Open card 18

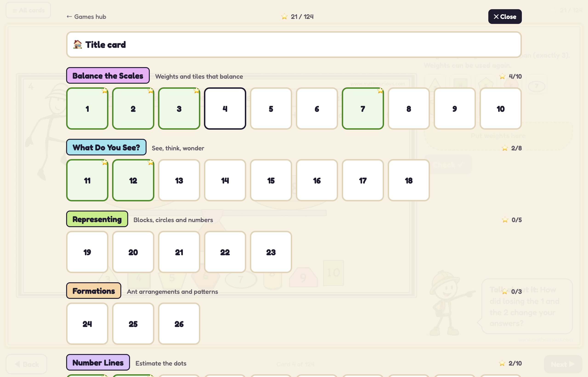click(x=409, y=180)
